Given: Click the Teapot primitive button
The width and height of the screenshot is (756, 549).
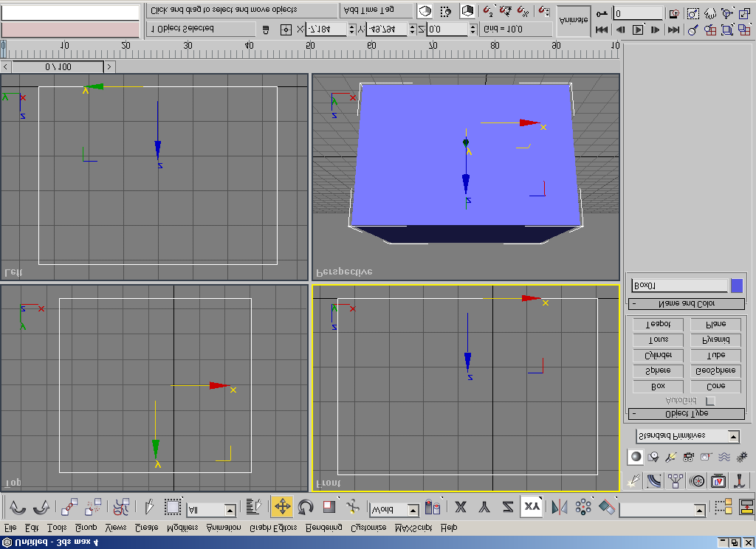Looking at the screenshot, I should click(x=658, y=325).
